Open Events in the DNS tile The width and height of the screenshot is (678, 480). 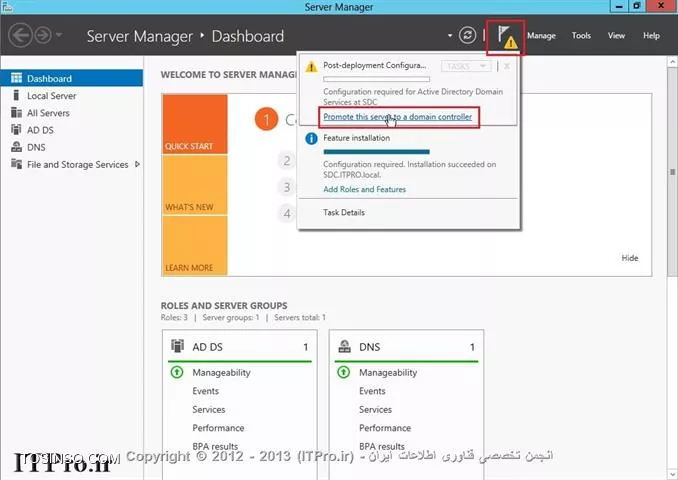(x=372, y=391)
